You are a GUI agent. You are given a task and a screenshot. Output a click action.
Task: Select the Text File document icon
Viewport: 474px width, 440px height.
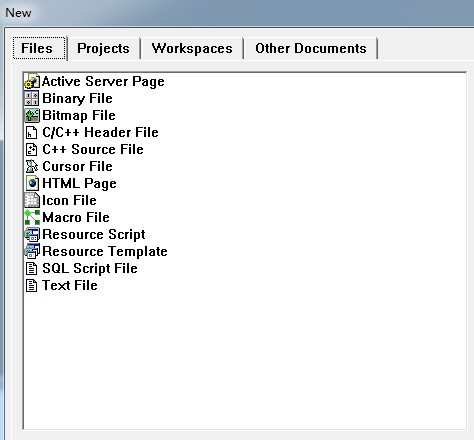point(32,285)
